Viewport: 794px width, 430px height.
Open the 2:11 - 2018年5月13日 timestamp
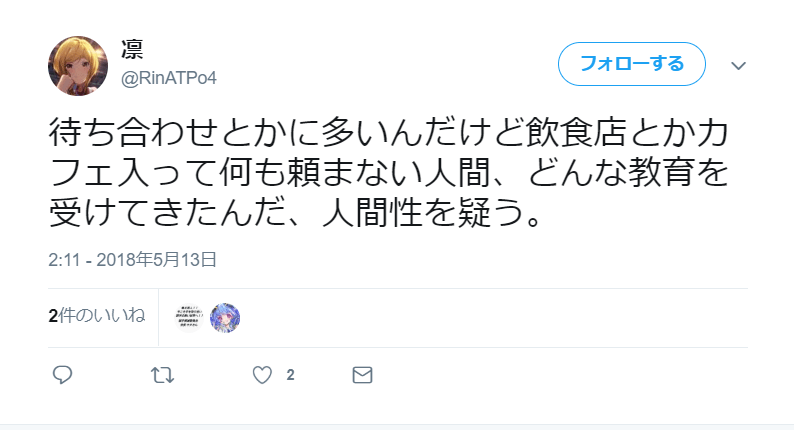click(x=133, y=260)
